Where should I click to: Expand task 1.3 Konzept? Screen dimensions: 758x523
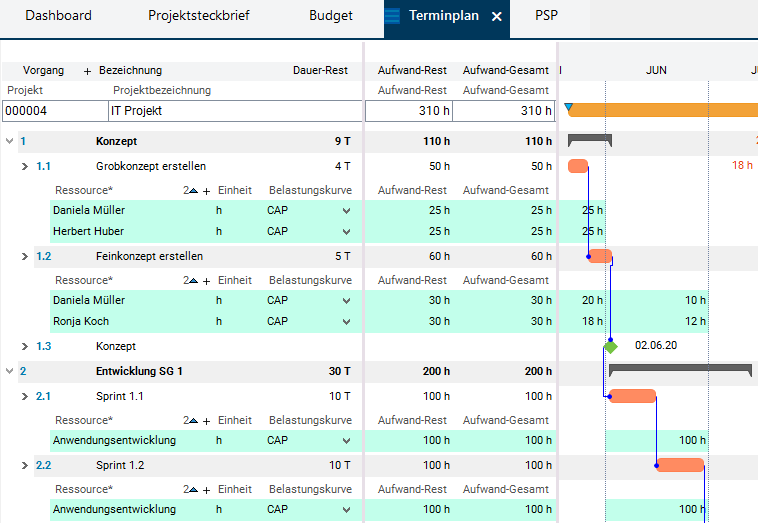[x=26, y=346]
